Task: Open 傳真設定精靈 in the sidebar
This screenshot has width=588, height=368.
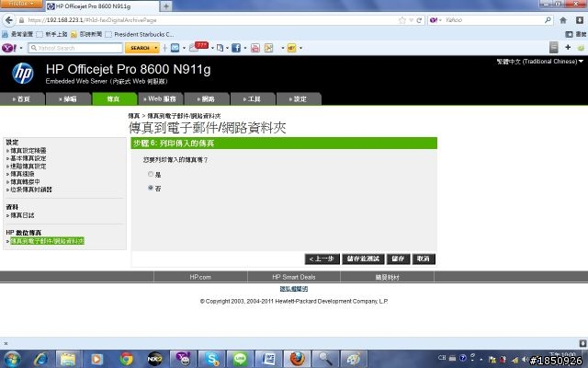Action: click(x=28, y=151)
